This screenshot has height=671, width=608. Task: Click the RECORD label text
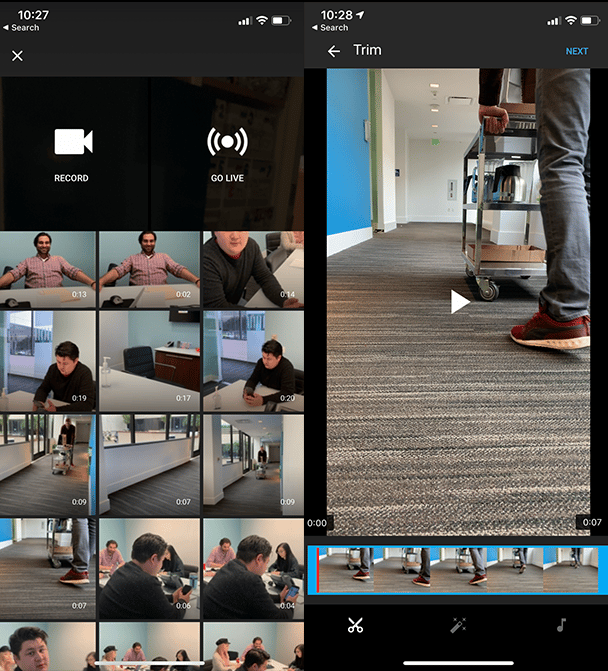click(x=71, y=178)
